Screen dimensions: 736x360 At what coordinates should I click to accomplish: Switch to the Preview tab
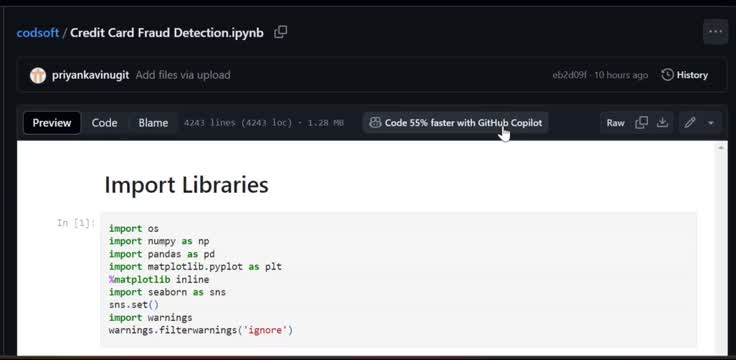click(52, 123)
